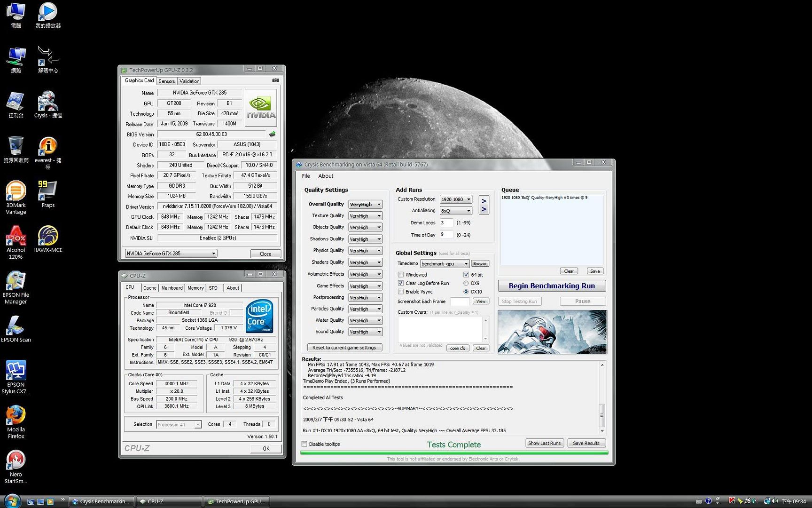Enable the Vsync checkbox
The width and height of the screenshot is (812, 508).
[x=401, y=292]
